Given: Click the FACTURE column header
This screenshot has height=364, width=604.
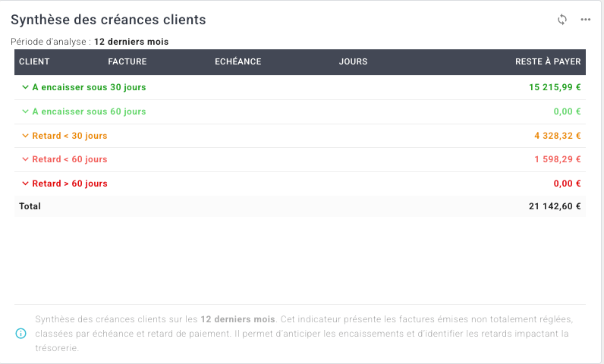Looking at the screenshot, I should 127,62.
